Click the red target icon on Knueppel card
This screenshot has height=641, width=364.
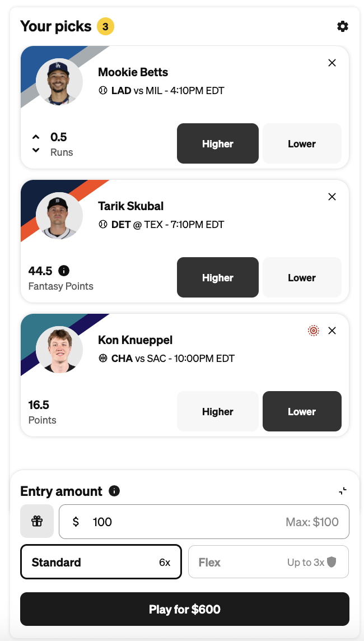[314, 331]
